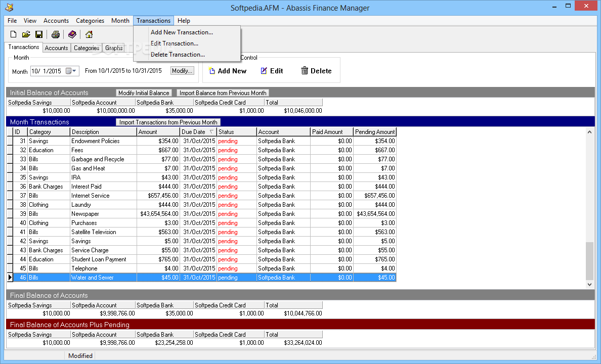This screenshot has height=364, width=601.
Task: Click the Home house toolbar icon
Action: coord(89,34)
